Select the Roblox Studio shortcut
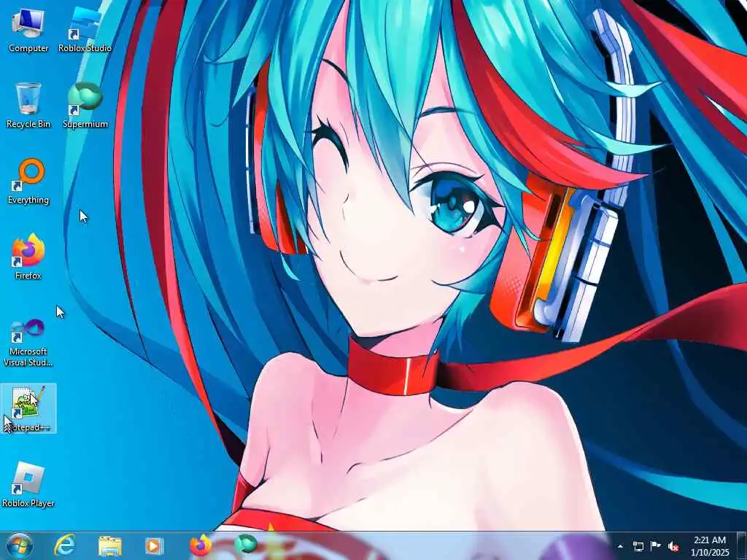The image size is (747, 560). [x=85, y=29]
